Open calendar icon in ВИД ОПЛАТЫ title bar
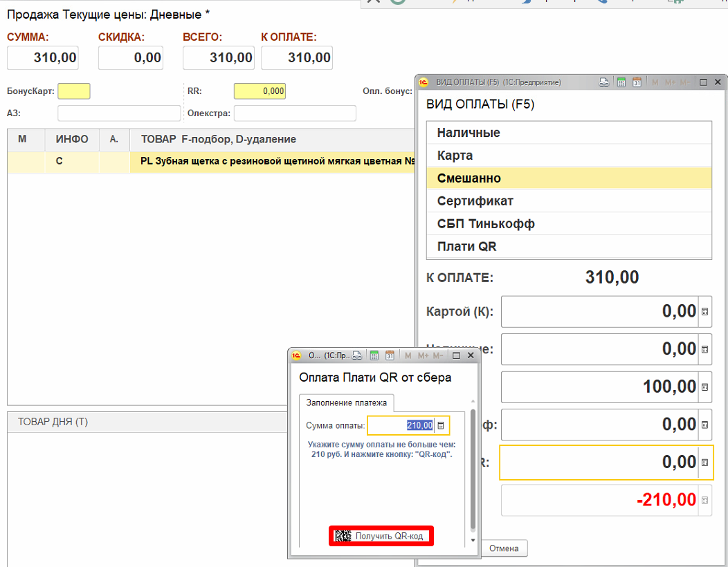 point(637,82)
